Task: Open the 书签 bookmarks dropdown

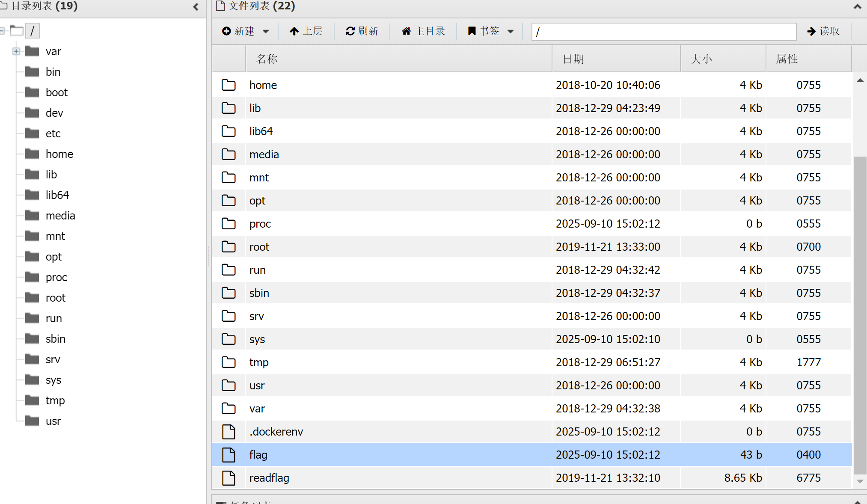Action: (490, 31)
